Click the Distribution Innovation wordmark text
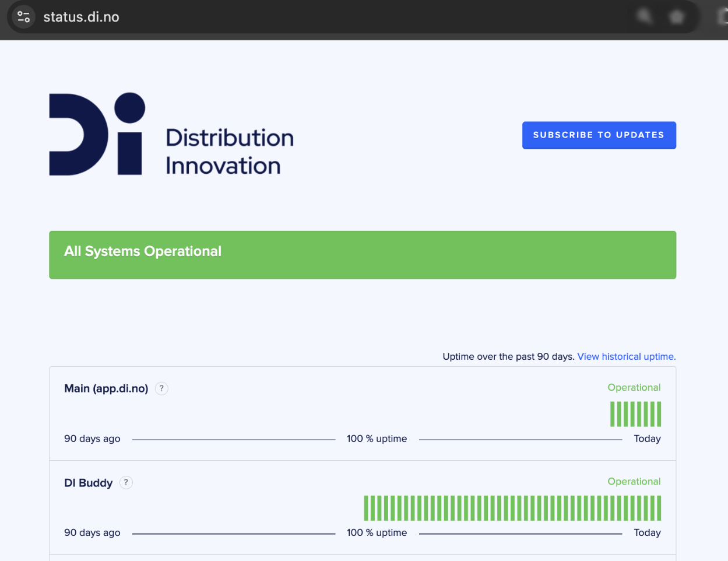 (230, 152)
